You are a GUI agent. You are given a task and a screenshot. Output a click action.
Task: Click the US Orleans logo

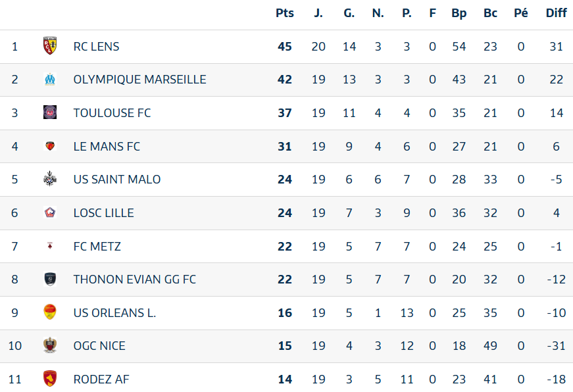(x=50, y=312)
